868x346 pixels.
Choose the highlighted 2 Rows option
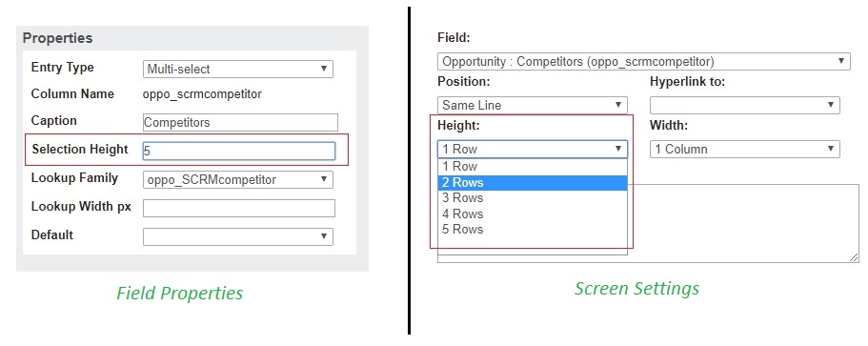[x=533, y=183]
